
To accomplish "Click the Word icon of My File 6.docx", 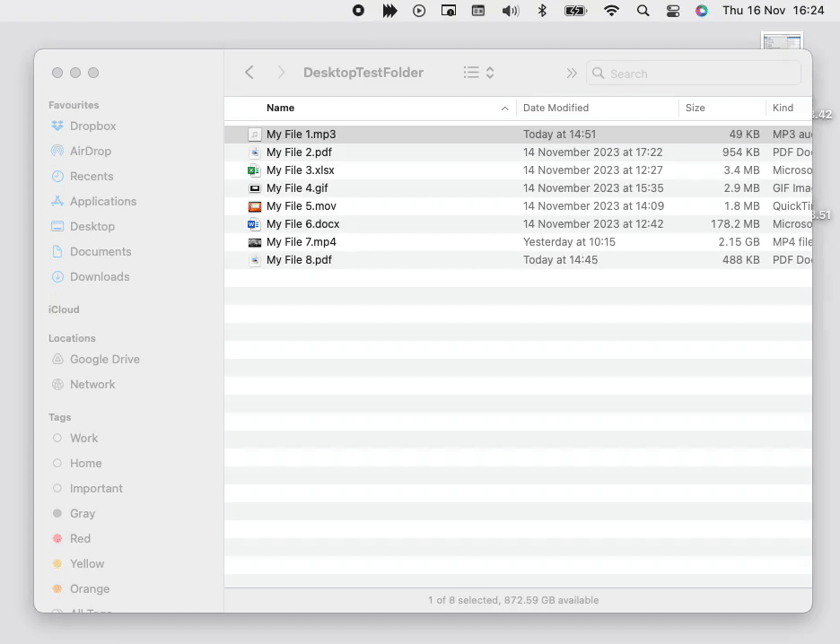I will 254,224.
